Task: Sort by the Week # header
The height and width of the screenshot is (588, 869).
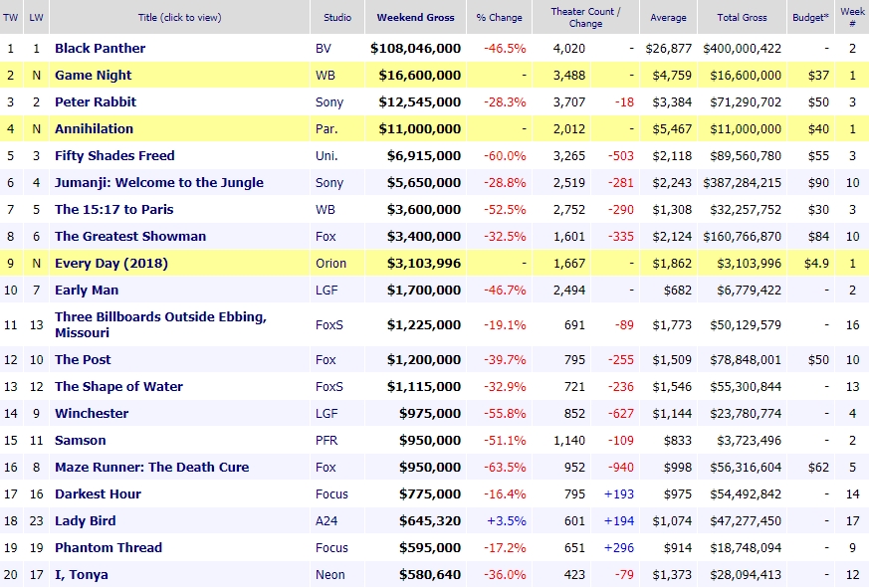Action: click(852, 17)
